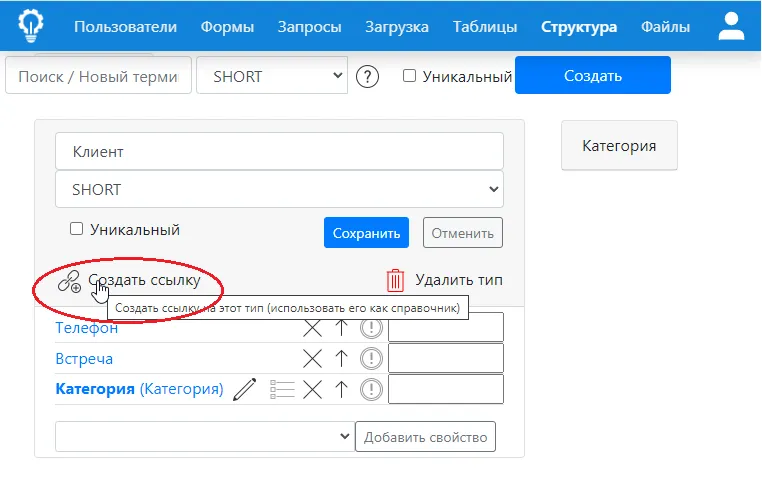The height and width of the screenshot is (480, 762).
Task: Go to Запросы section
Action: 310,27
